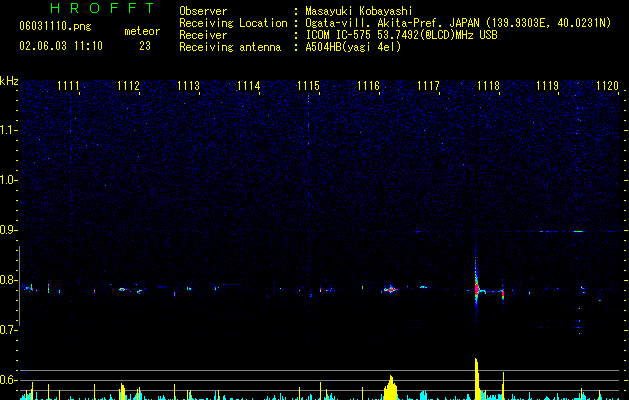This screenshot has width=629, height=400.
Task: Click the 1118 time axis marker
Action: (x=488, y=86)
